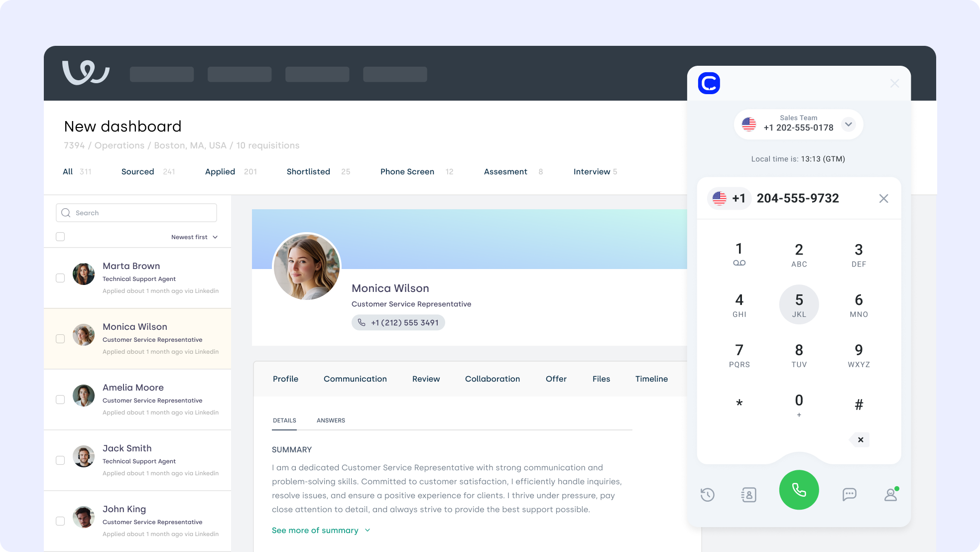
Task: Click Monica Wilson's phone number button
Action: (398, 323)
